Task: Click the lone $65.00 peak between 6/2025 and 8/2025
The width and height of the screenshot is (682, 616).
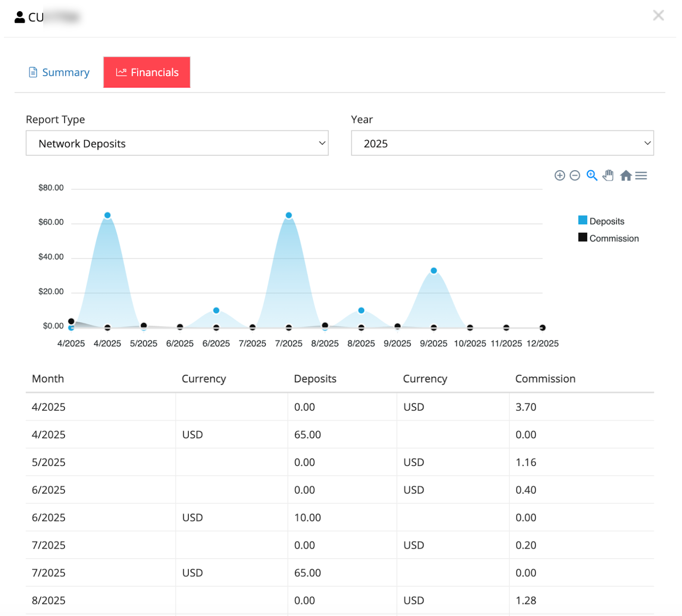Action: (289, 215)
